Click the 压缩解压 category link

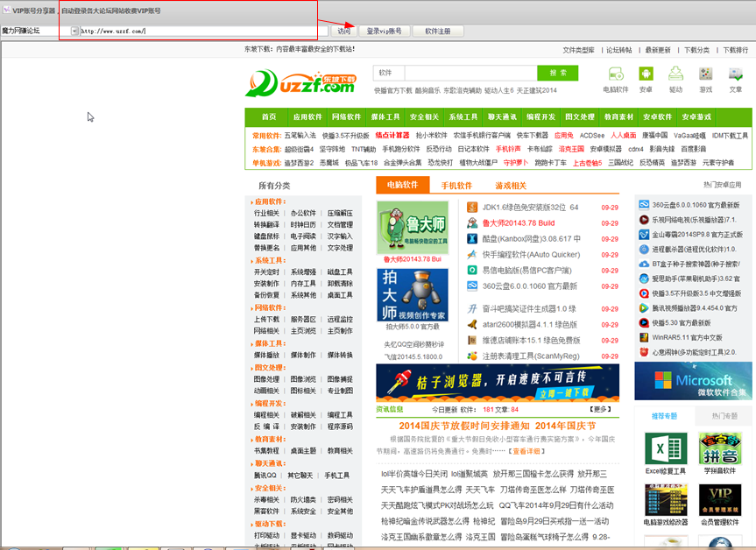(x=340, y=213)
